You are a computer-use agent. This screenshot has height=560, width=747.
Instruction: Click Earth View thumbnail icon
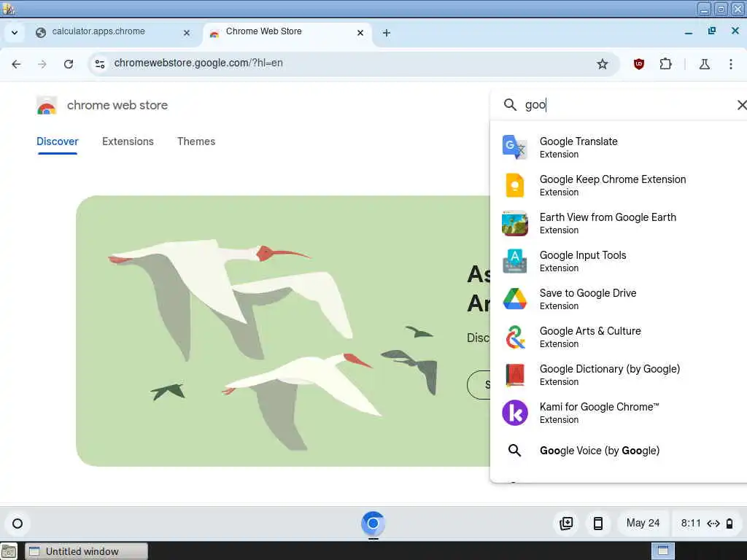click(x=514, y=223)
